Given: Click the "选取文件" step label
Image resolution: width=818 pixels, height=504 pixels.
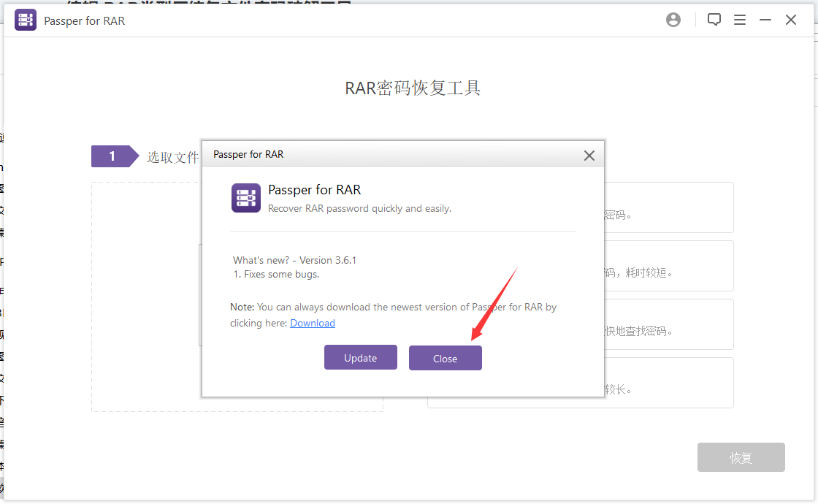Looking at the screenshot, I should click(x=172, y=157).
